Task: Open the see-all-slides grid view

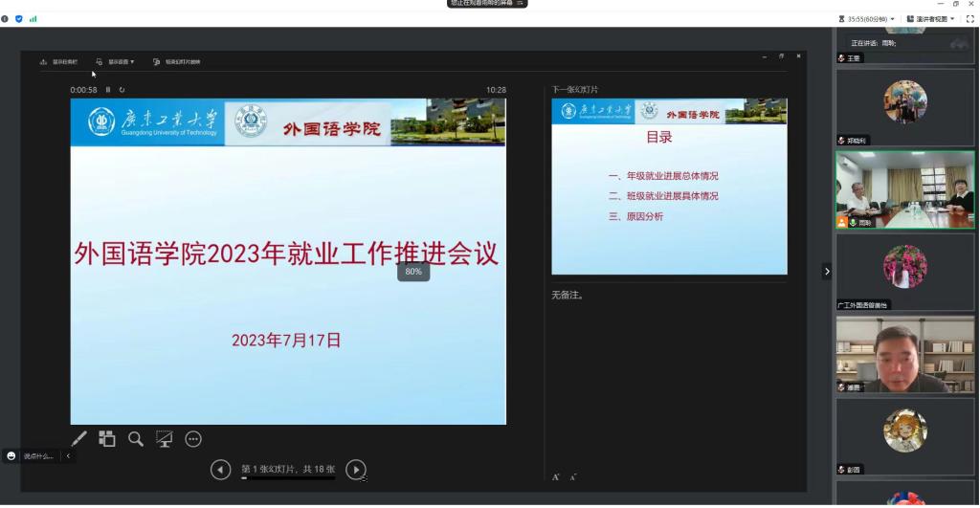Action: click(107, 438)
